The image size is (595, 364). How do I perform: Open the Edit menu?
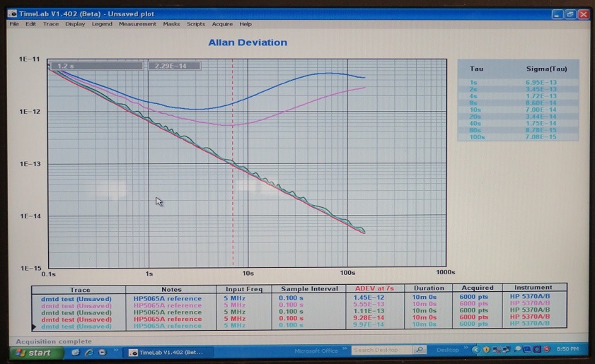point(30,24)
